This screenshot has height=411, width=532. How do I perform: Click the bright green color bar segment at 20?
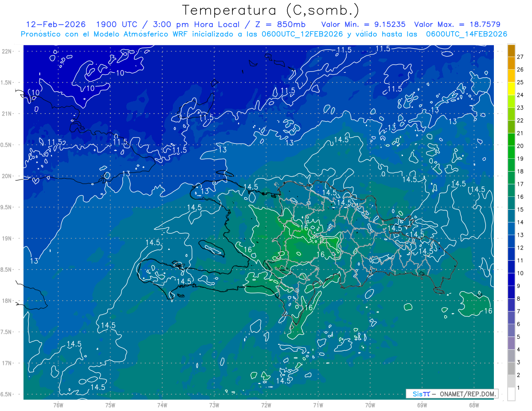(x=511, y=140)
